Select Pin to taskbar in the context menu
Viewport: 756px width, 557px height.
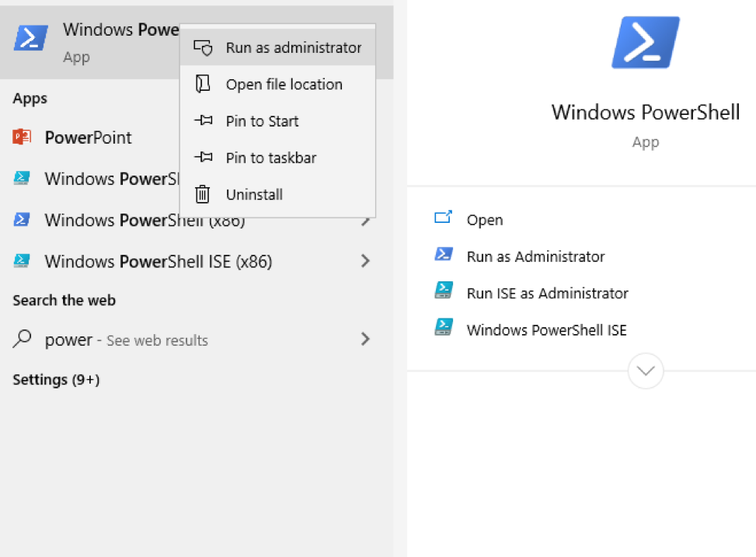277,157
